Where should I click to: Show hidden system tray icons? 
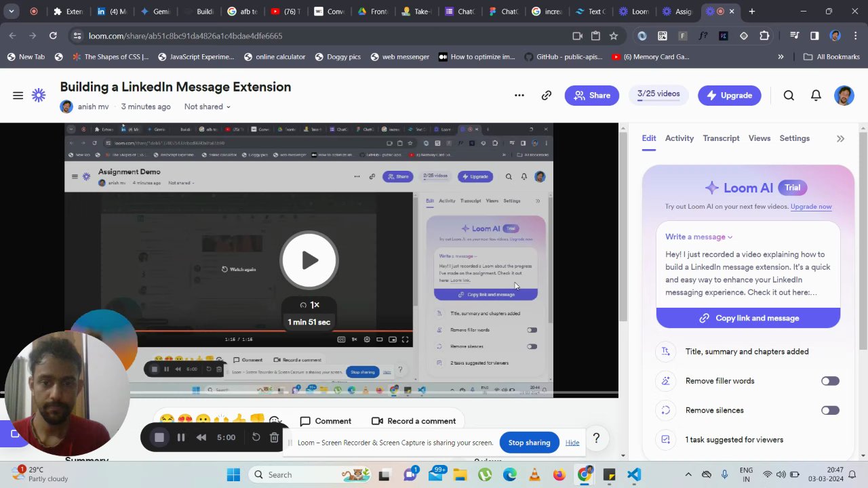pos(688,474)
